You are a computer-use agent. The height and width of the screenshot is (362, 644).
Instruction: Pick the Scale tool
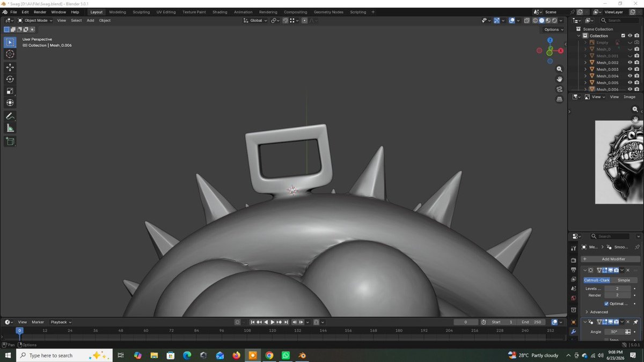10,91
